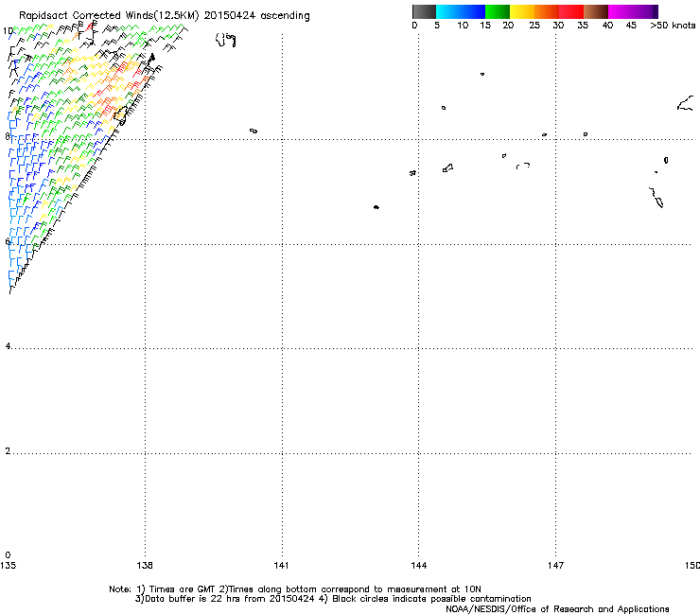Click the 'NOAA/NESDIS/Office of Research and Applications' credit
Image resolution: width=700 pixels, height=615 pixels.
pos(557,609)
